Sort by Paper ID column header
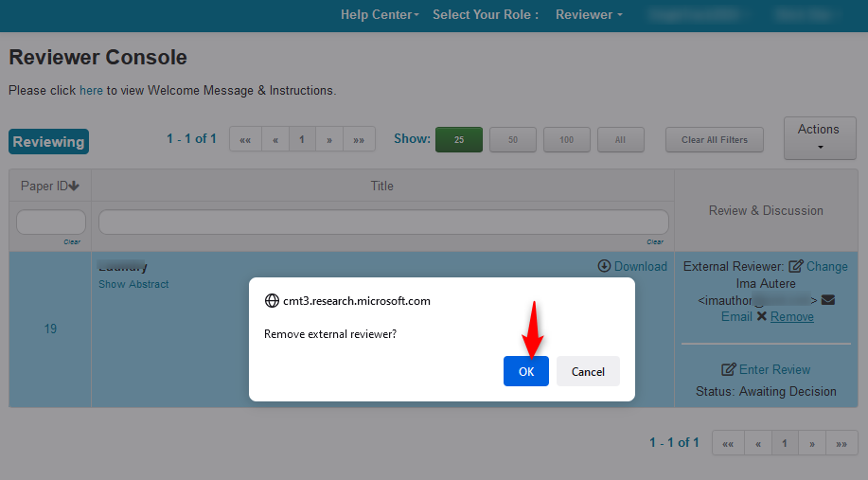The width and height of the screenshot is (868, 480). point(50,186)
